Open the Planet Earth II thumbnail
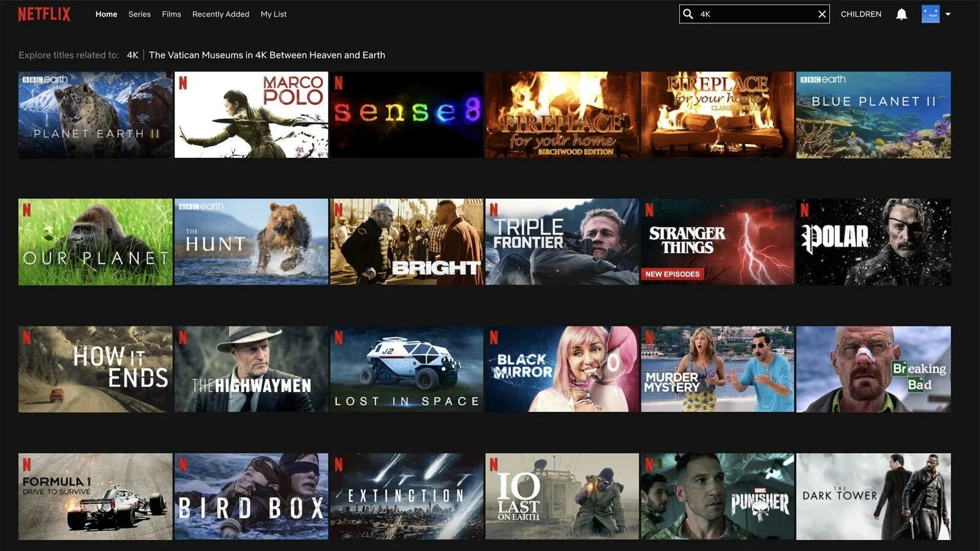980x551 pixels. [96, 115]
